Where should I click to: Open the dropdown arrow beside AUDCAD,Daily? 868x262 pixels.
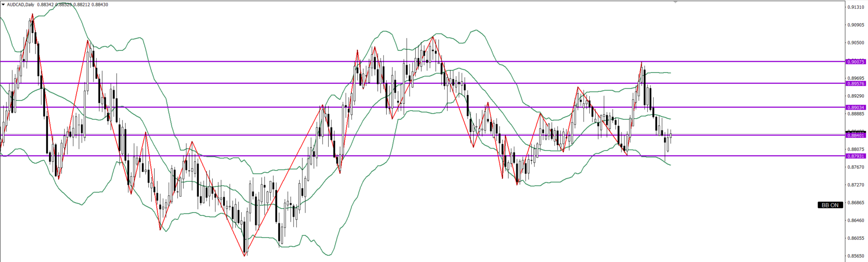point(3,5)
